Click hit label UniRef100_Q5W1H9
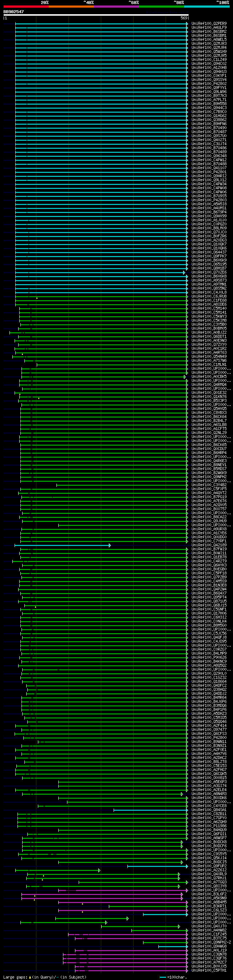 tap(209, 51)
